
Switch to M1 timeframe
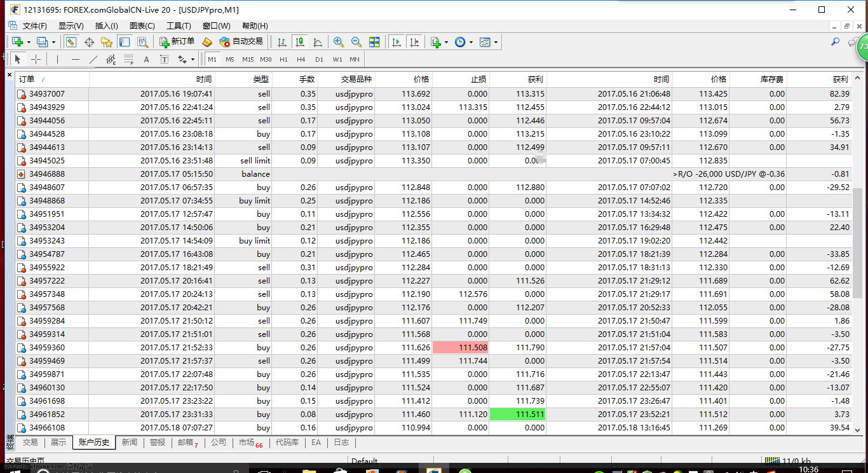click(x=212, y=59)
